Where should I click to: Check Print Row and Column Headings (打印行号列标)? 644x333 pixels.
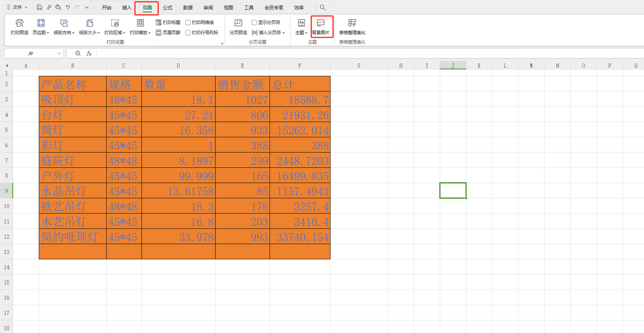coord(188,33)
